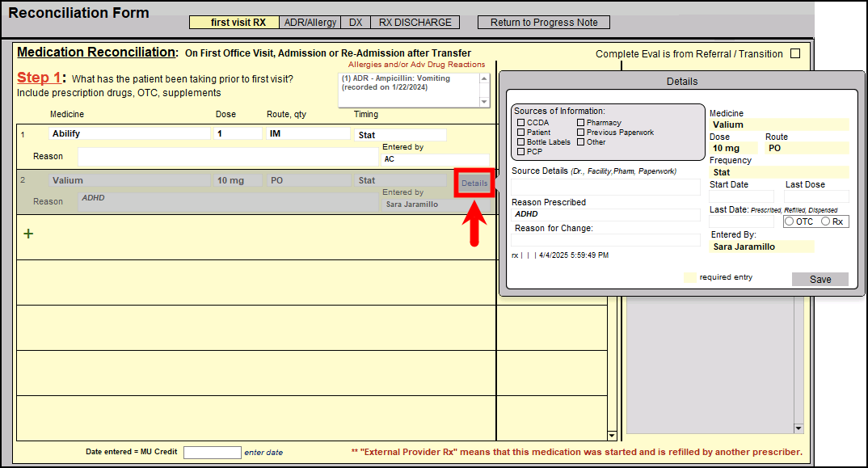Open the DX tab
This screenshot has width=868, height=468.
pos(356,23)
